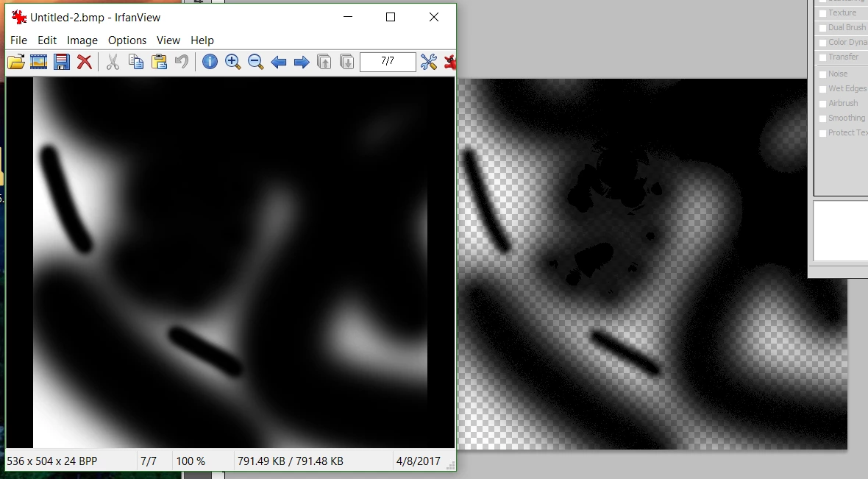Go to next page icon
This screenshot has height=479, width=868.
click(347, 62)
